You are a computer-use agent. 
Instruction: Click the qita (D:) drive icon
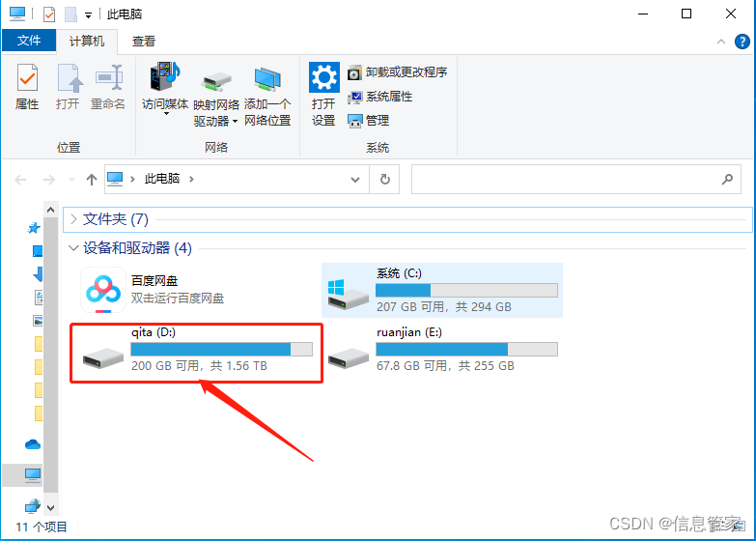tap(103, 359)
